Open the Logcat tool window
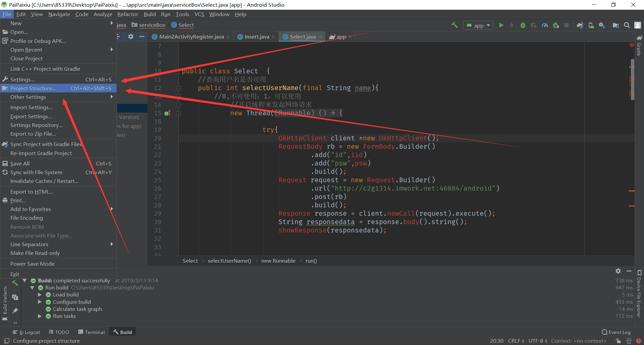Image resolution: width=644 pixels, height=345 pixels. pos(26,332)
